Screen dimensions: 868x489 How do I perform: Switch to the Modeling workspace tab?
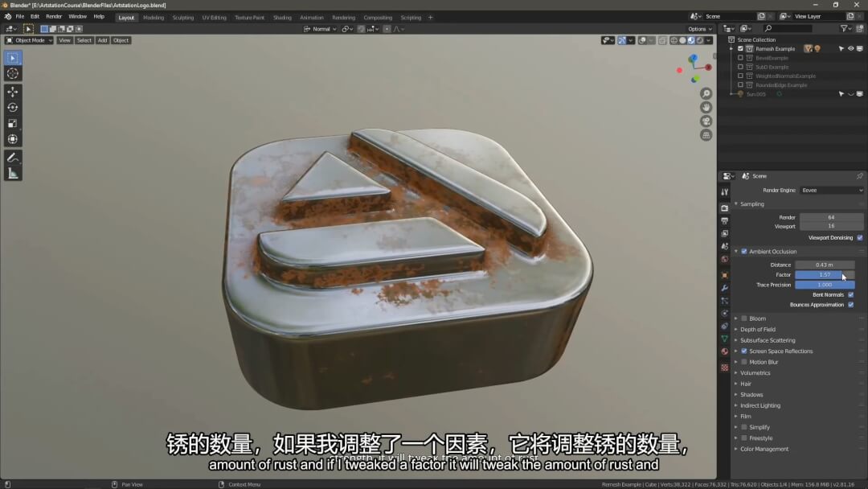click(x=154, y=18)
